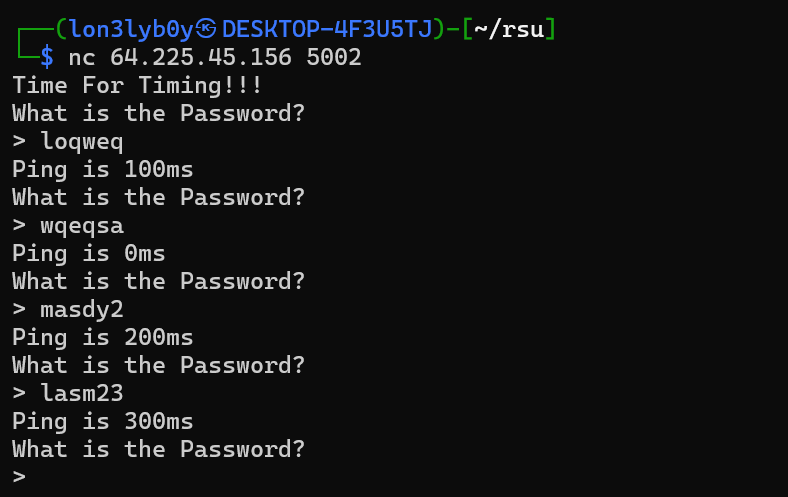
Task: Click the port number 5002
Action: 334,58
